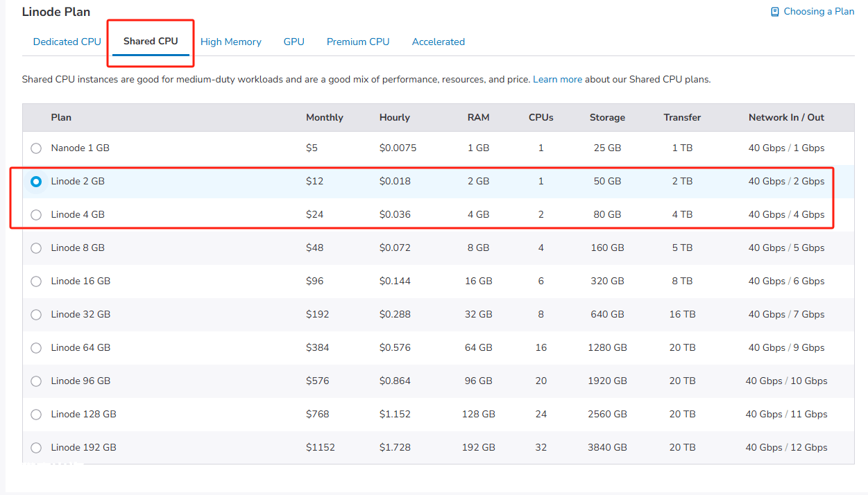
Task: Click the $0.0075 hourly rate
Action: point(398,148)
